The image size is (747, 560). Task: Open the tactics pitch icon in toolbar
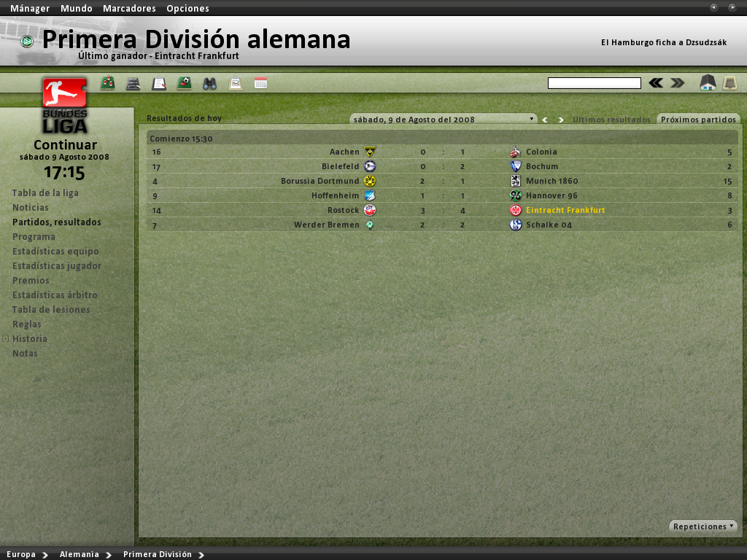tap(108, 83)
